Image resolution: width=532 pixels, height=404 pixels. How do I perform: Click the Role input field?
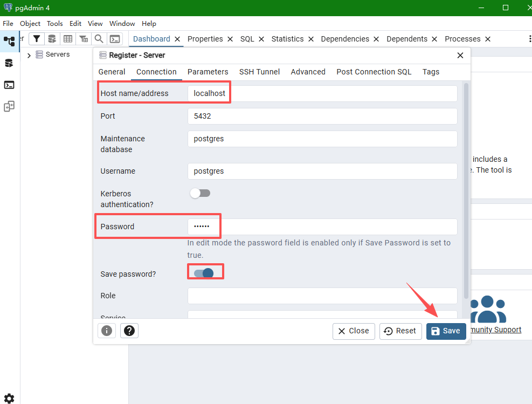322,296
